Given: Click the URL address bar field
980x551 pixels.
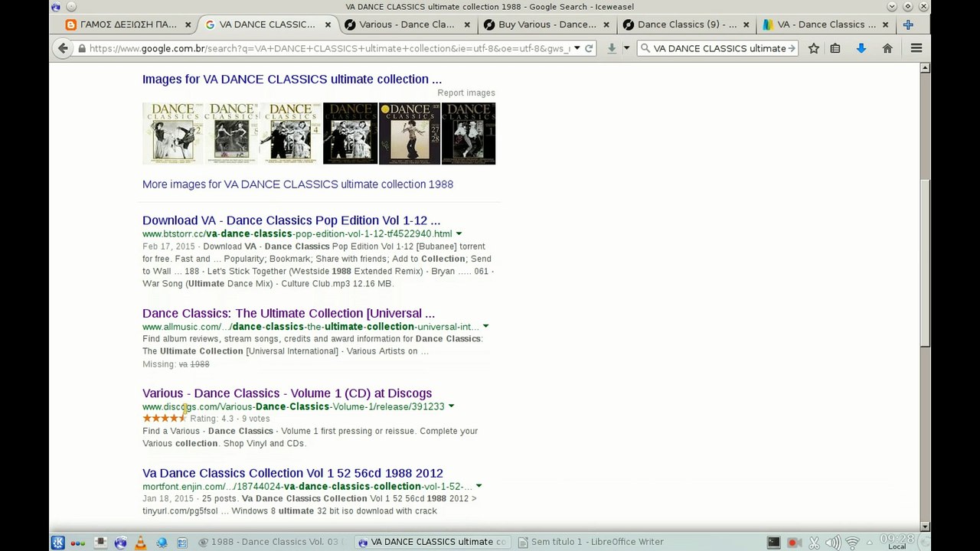Looking at the screenshot, I should [x=329, y=48].
